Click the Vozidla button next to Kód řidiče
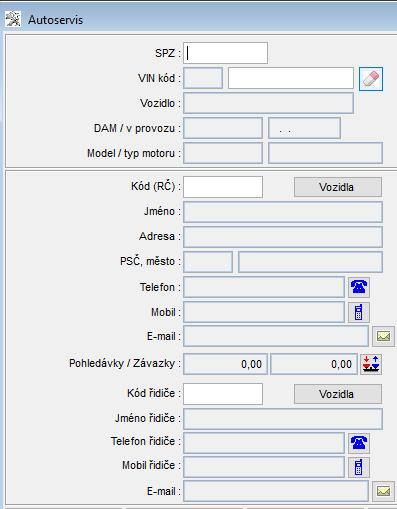 click(x=338, y=394)
